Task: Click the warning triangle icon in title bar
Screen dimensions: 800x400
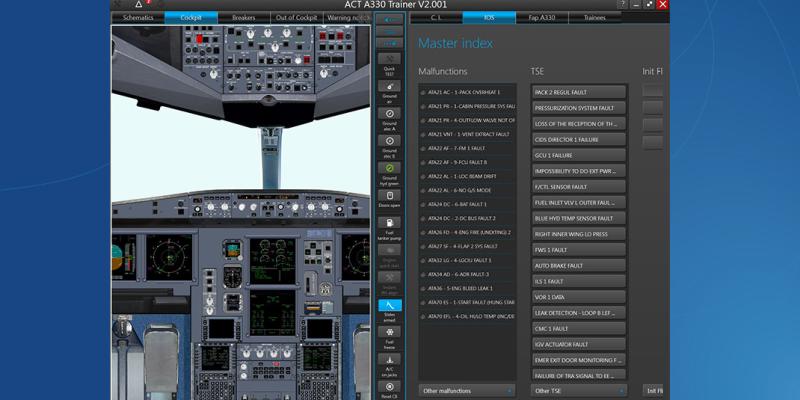Action: 138,5
